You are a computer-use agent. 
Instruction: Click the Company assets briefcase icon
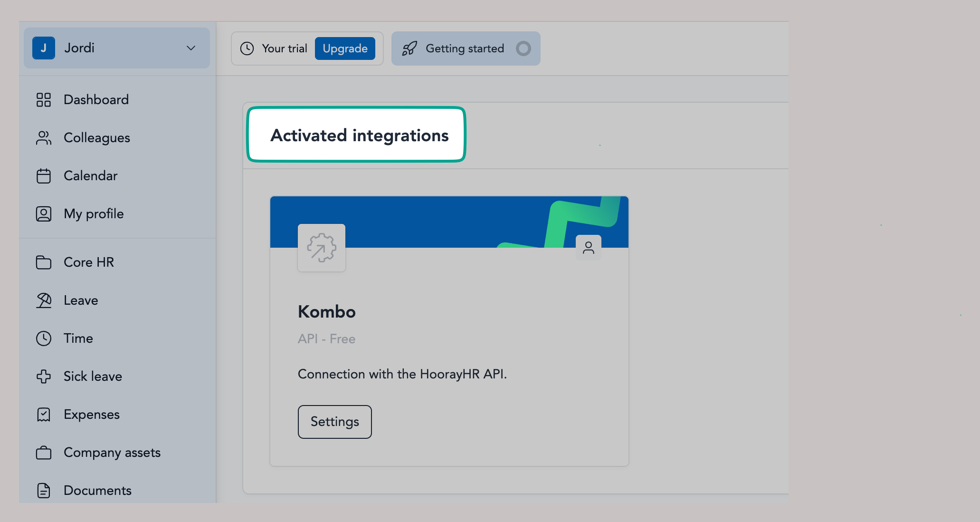[43, 453]
